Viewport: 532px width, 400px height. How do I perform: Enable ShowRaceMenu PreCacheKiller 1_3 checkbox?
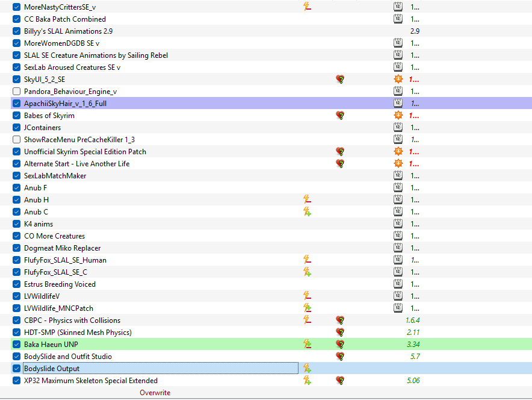16,140
